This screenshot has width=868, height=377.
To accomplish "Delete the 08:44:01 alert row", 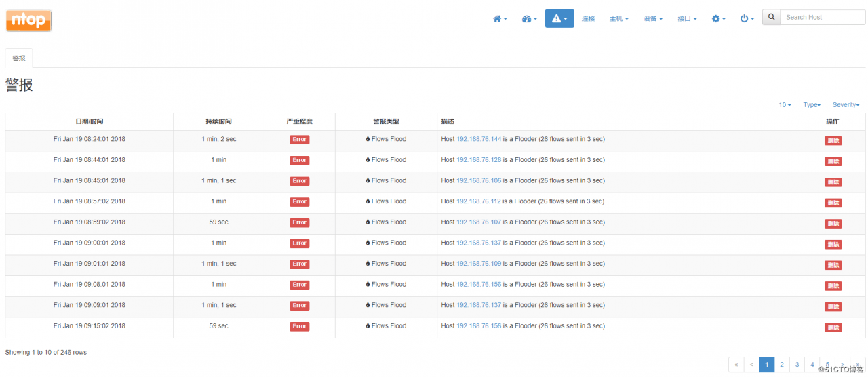I will point(833,161).
